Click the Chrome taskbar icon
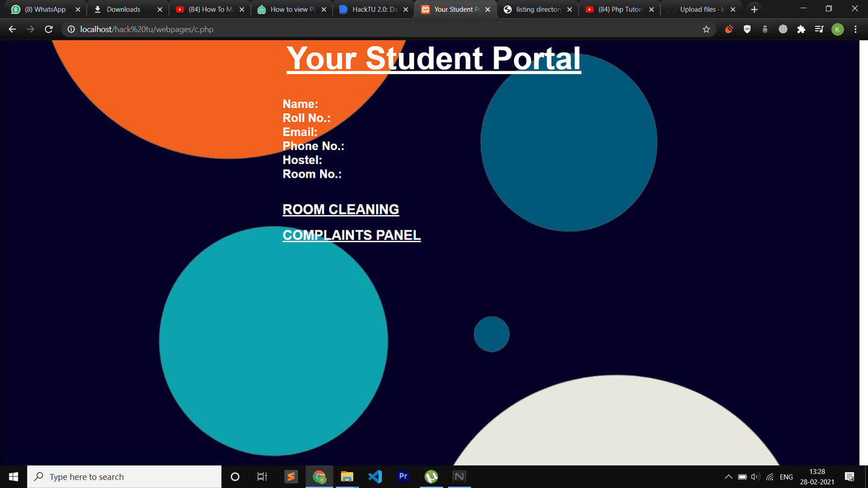 pyautogui.click(x=319, y=477)
